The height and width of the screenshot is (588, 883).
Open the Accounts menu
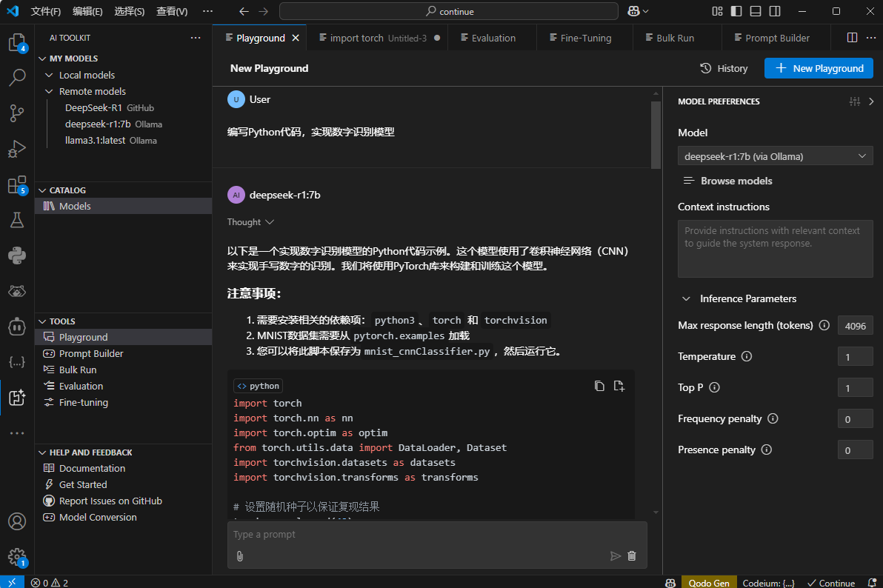point(17,521)
